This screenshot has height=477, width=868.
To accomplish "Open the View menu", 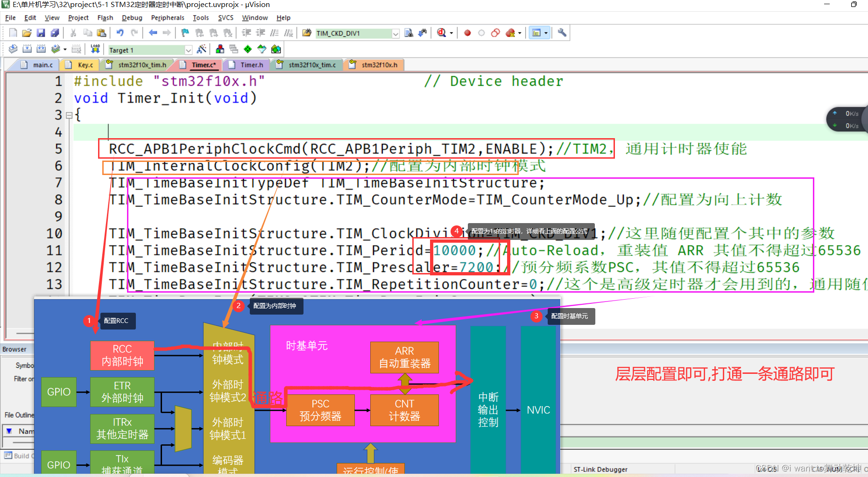I will click(52, 18).
